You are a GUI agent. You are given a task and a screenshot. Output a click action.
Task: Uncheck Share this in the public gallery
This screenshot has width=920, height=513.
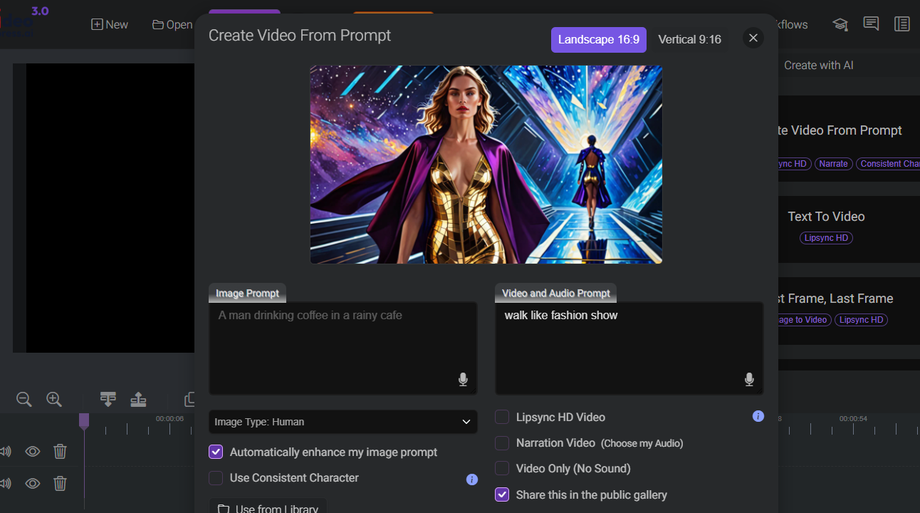(502, 495)
